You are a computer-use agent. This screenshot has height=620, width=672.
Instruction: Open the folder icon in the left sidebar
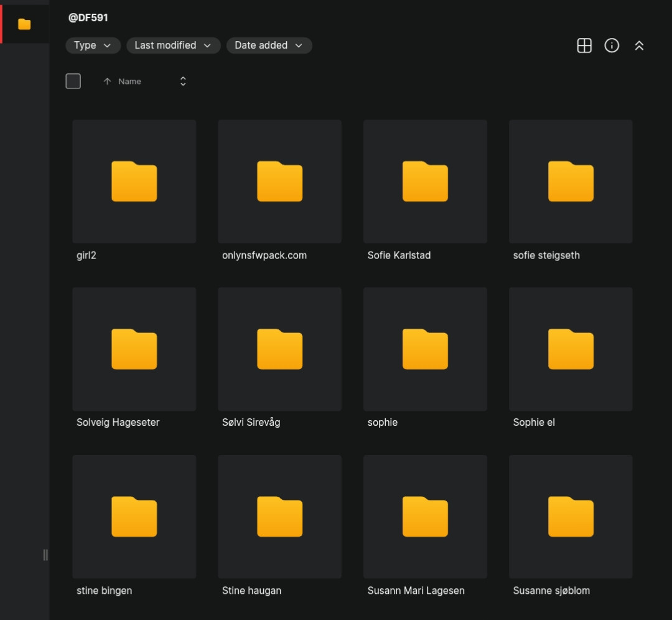(x=24, y=24)
